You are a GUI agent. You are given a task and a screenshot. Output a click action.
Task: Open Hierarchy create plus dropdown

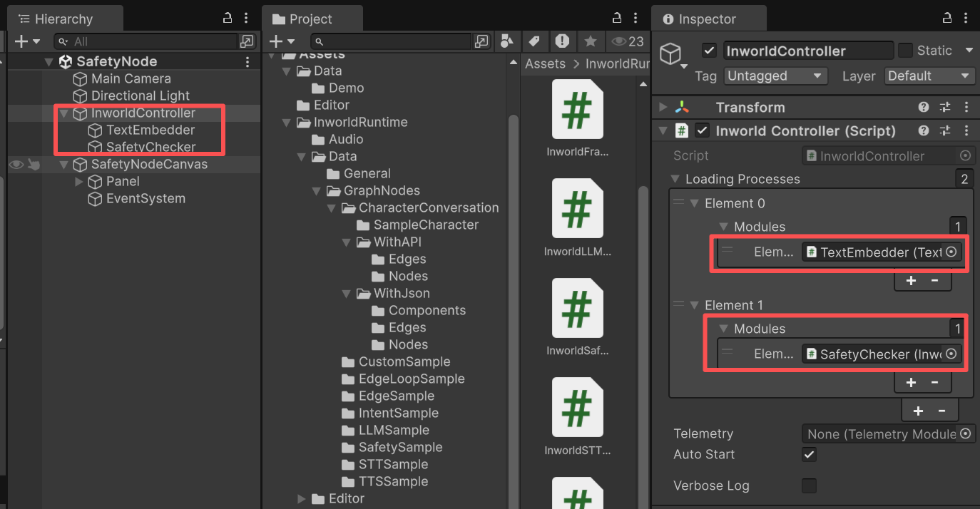[28, 41]
